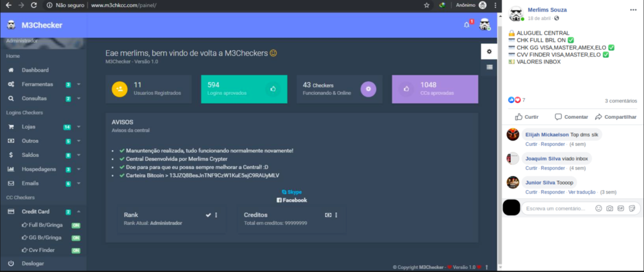
Task: Click scroll-to-top arrow in footer
Action: tap(487, 267)
